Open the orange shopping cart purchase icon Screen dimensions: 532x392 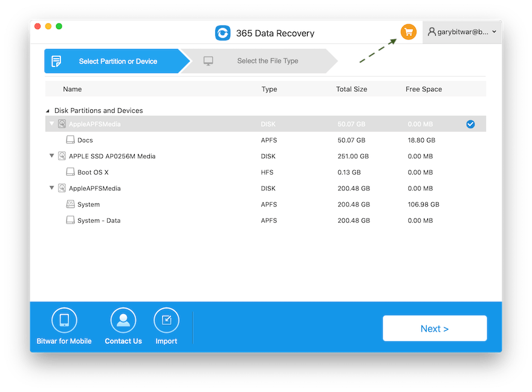[x=409, y=32]
